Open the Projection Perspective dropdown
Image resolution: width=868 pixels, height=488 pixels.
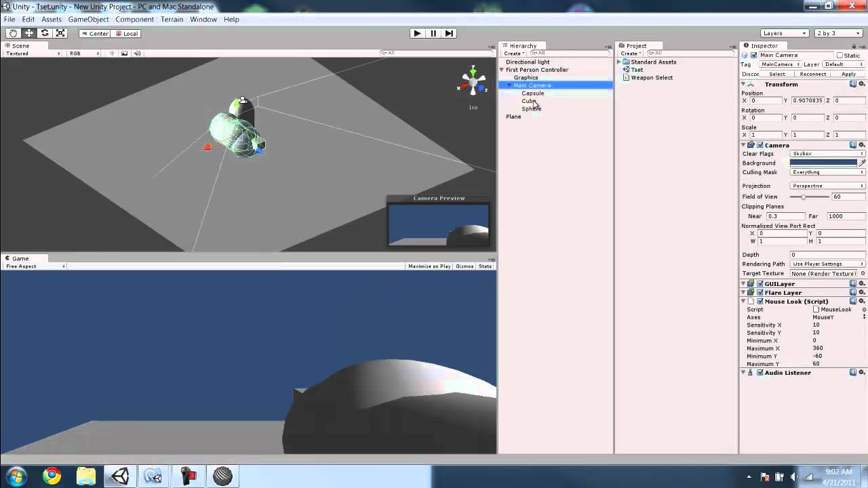(828, 186)
